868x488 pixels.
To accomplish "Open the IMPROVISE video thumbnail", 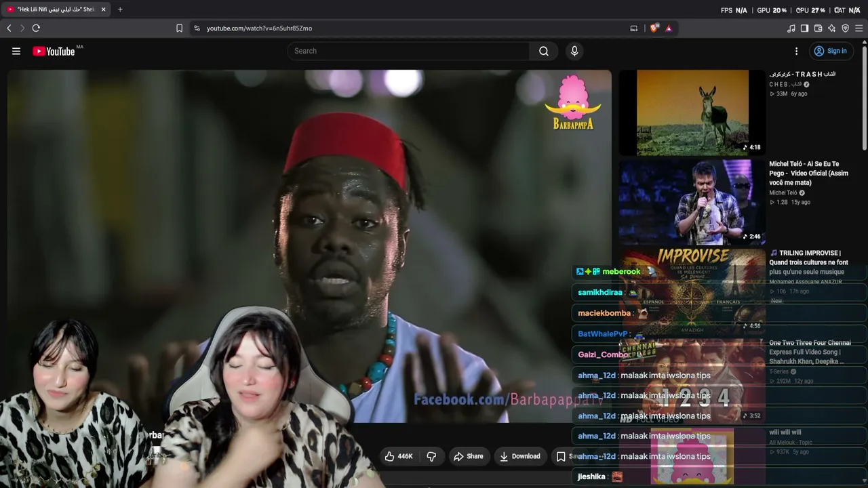I will [x=692, y=291].
